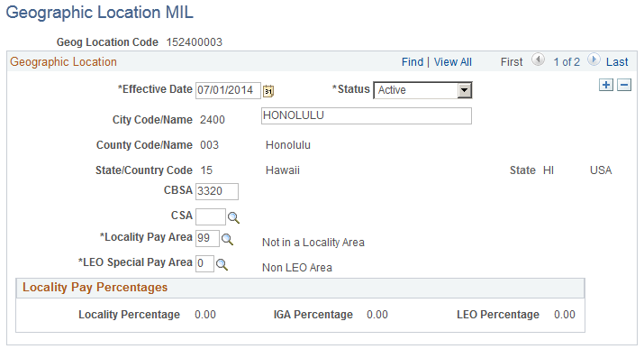Click the Geographic Location MIL page title
Viewport: 644px width, 349px height.
tap(100, 13)
